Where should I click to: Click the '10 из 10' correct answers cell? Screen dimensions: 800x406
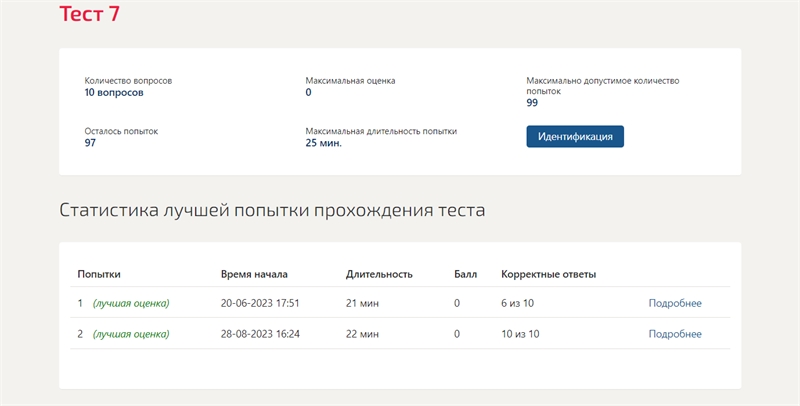(520, 334)
